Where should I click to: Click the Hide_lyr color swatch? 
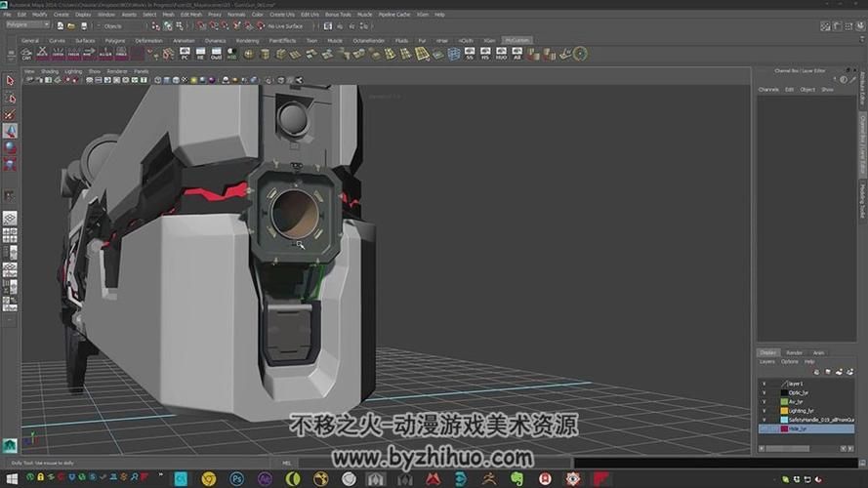point(783,428)
